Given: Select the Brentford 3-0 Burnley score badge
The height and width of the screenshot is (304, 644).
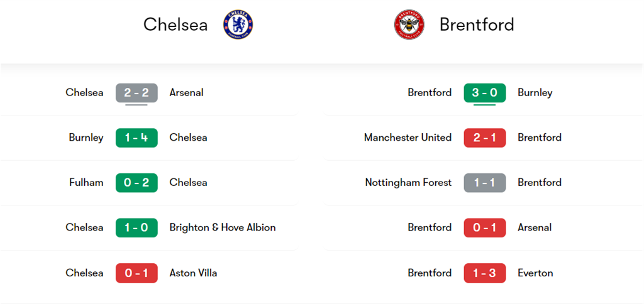Looking at the screenshot, I should [485, 93].
